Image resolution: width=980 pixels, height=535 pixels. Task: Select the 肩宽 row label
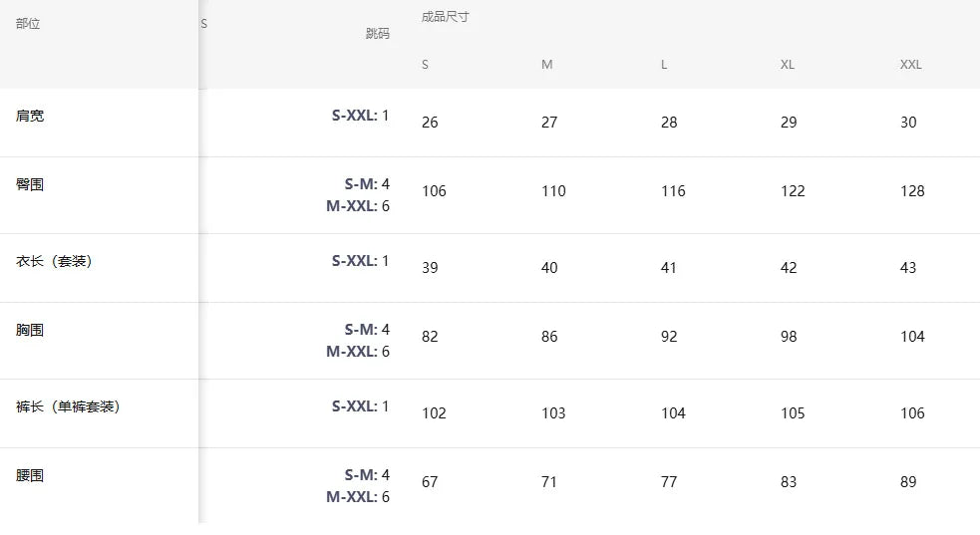(x=30, y=116)
